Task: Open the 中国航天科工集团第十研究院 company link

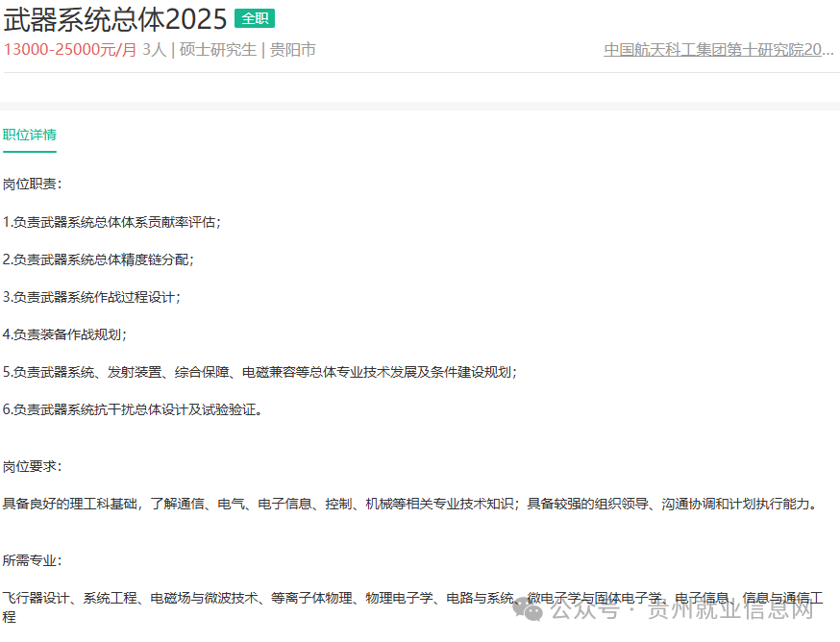Action: (718, 50)
